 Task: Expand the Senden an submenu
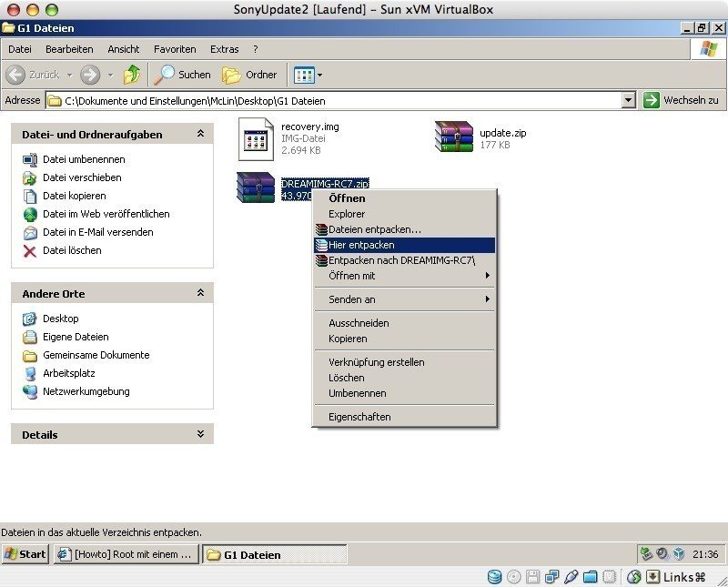click(404, 299)
